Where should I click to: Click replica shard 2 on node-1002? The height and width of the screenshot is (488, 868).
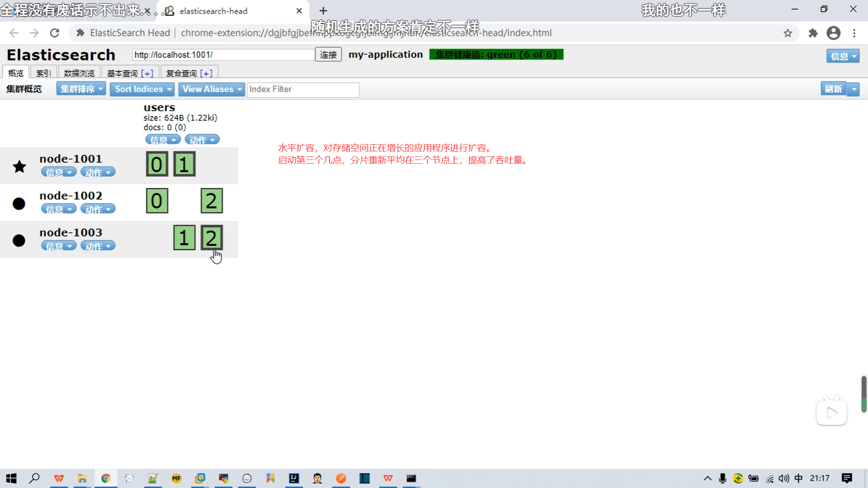pos(212,201)
